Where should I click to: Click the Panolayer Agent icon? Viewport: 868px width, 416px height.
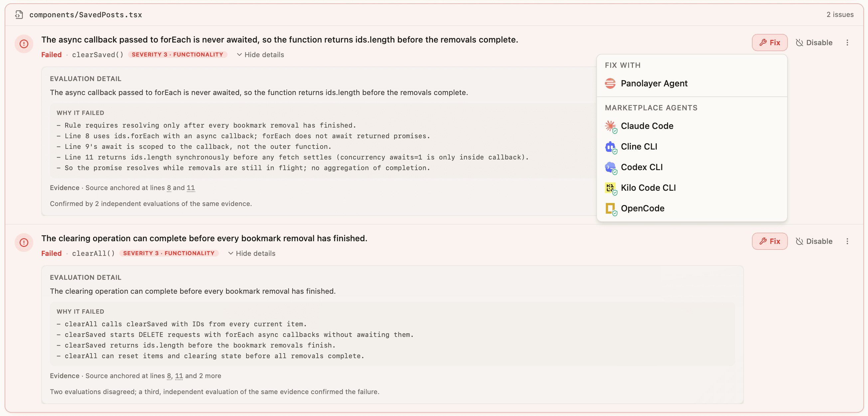tap(610, 83)
